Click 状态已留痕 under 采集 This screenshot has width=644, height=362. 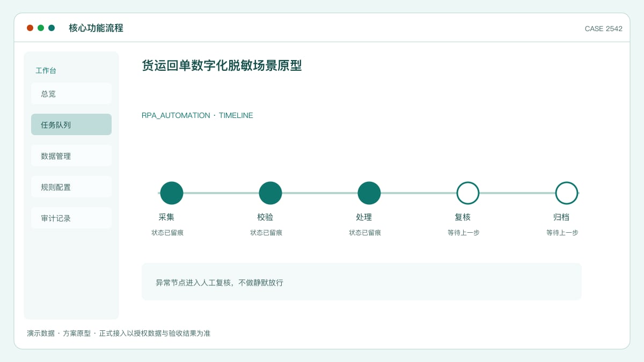(167, 233)
